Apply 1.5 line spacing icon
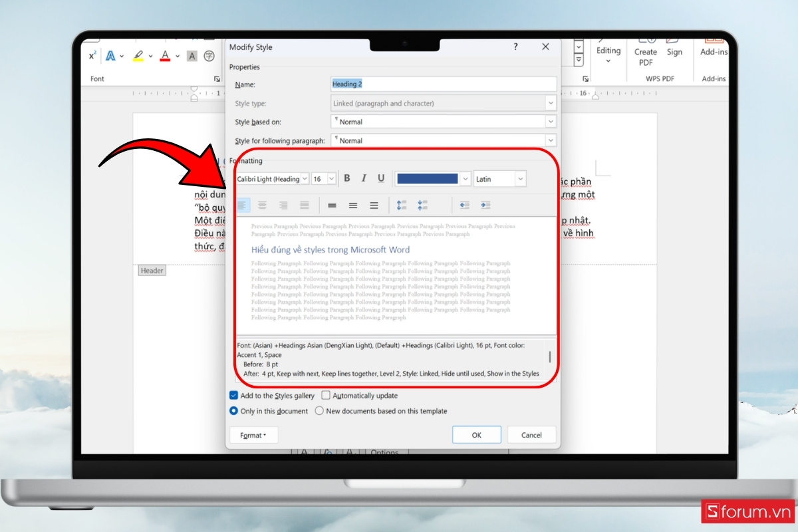Screen dimensions: 798x532 click(x=353, y=205)
